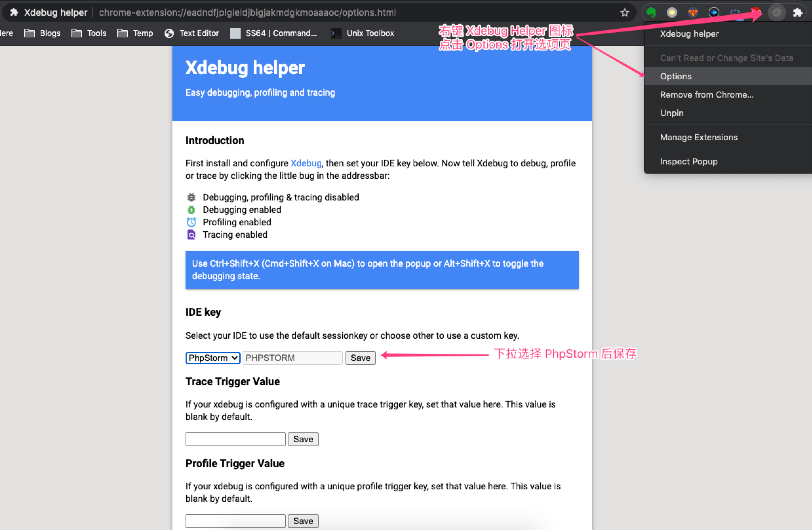Viewport: 812px width, 530px height.
Task: Open the Temp bookmarks folder
Action: click(135, 33)
